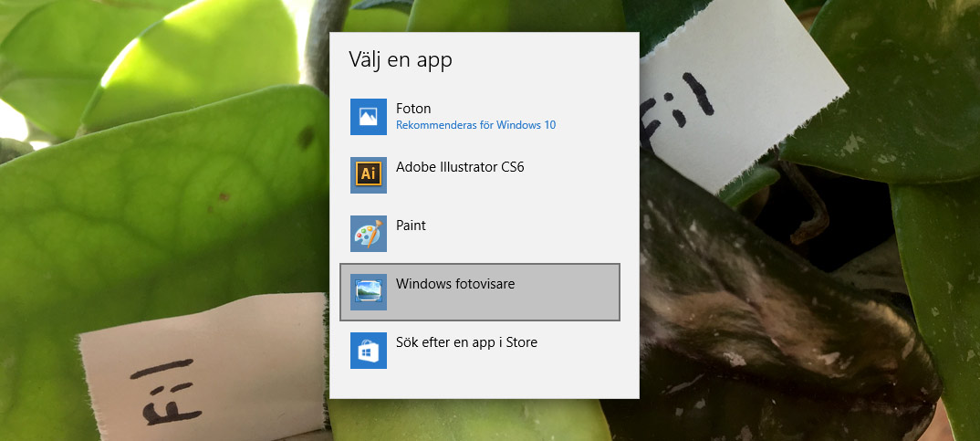
Task: Select the Foton app icon
Action: coord(368,116)
